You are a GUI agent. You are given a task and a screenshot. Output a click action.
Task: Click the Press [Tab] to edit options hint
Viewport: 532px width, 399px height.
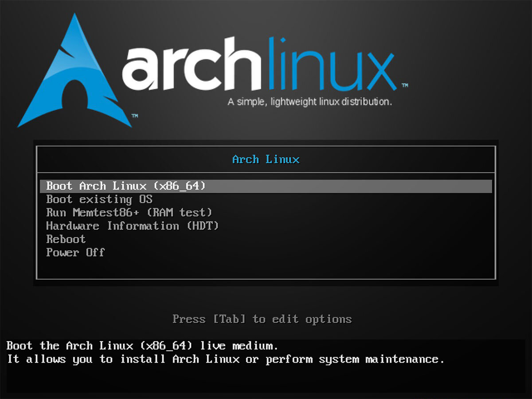tap(262, 319)
